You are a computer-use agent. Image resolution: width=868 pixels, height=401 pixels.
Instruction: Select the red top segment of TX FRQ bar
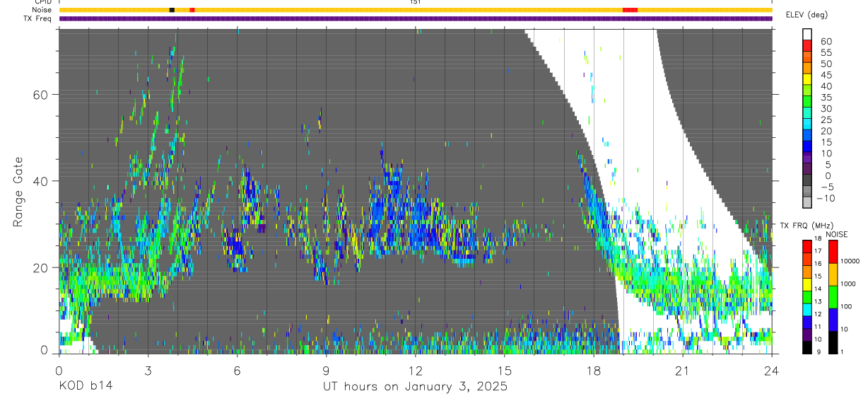(807, 246)
